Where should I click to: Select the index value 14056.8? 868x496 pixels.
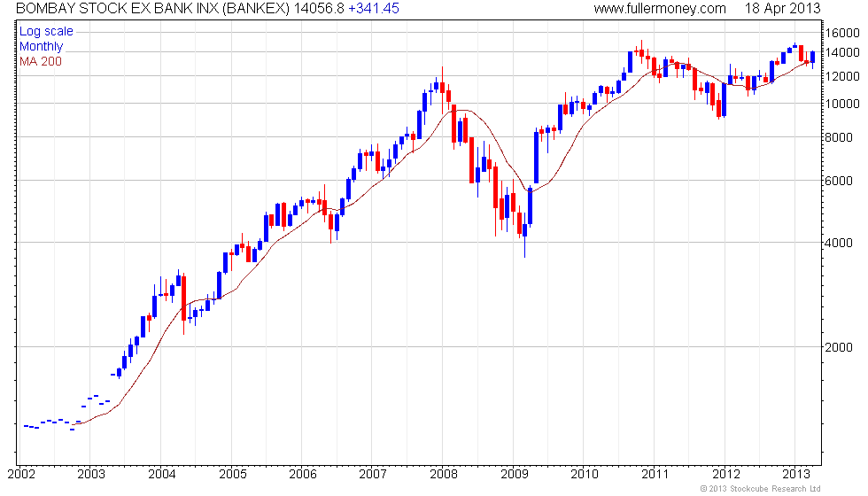click(318, 8)
